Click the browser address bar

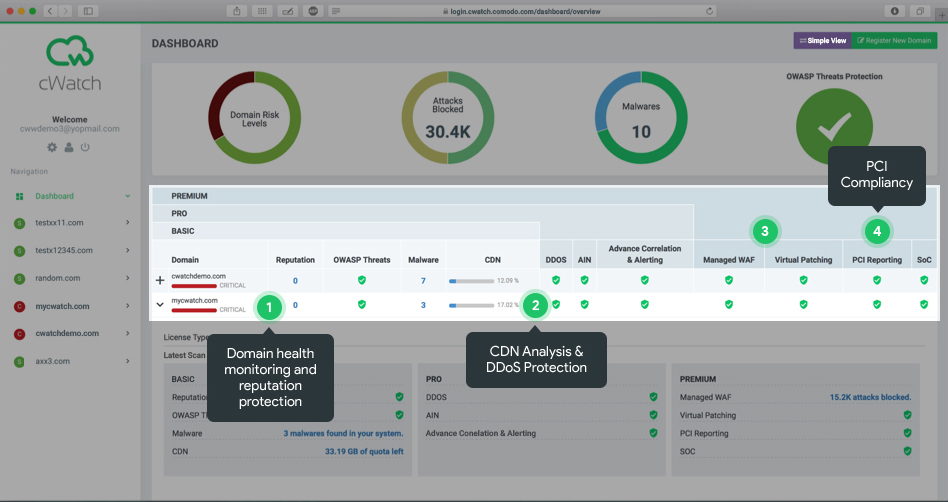pyautogui.click(x=524, y=11)
